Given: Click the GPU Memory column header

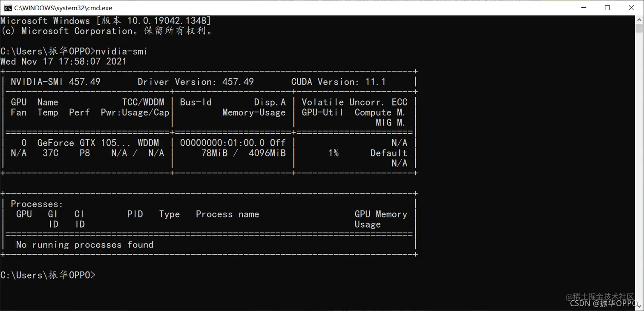Looking at the screenshot, I should (381, 214).
